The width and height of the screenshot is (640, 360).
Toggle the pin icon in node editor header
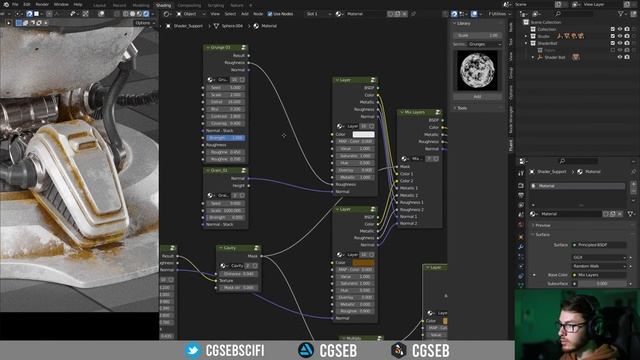coord(413,14)
